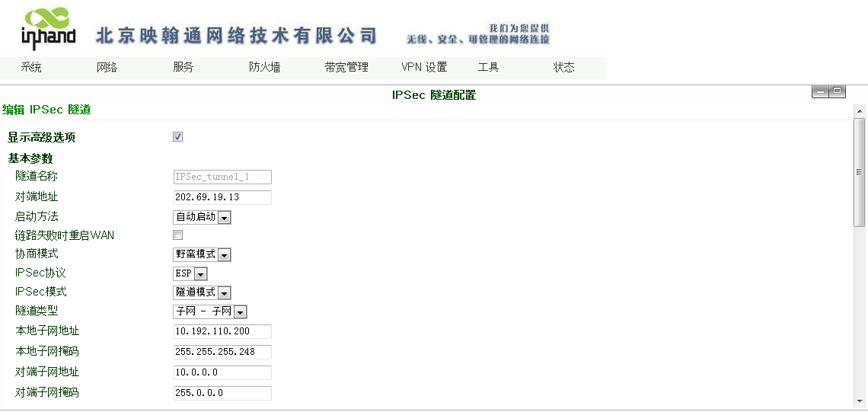Enable 链路失败时重启WAN checkbox

click(178, 235)
